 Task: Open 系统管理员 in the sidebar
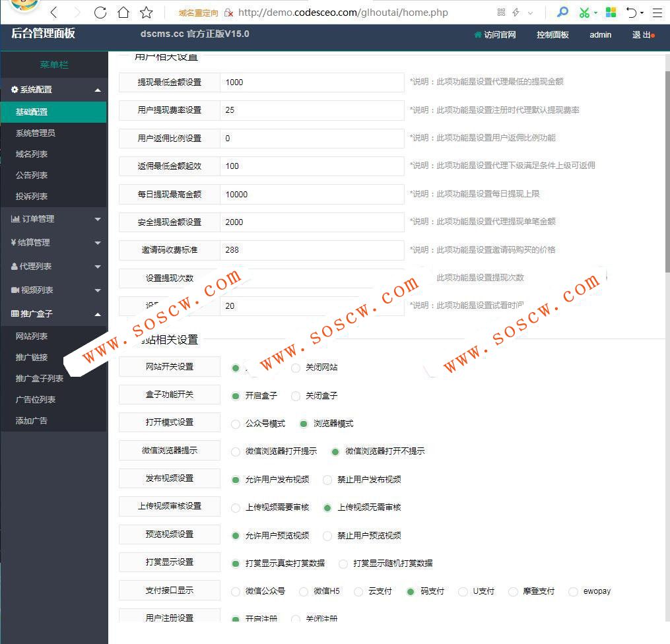pyautogui.click(x=54, y=133)
